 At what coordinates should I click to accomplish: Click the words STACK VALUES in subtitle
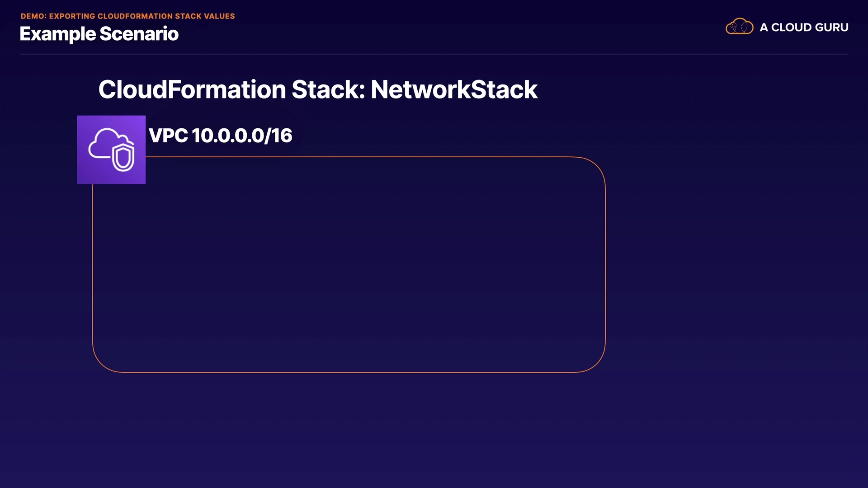click(205, 16)
